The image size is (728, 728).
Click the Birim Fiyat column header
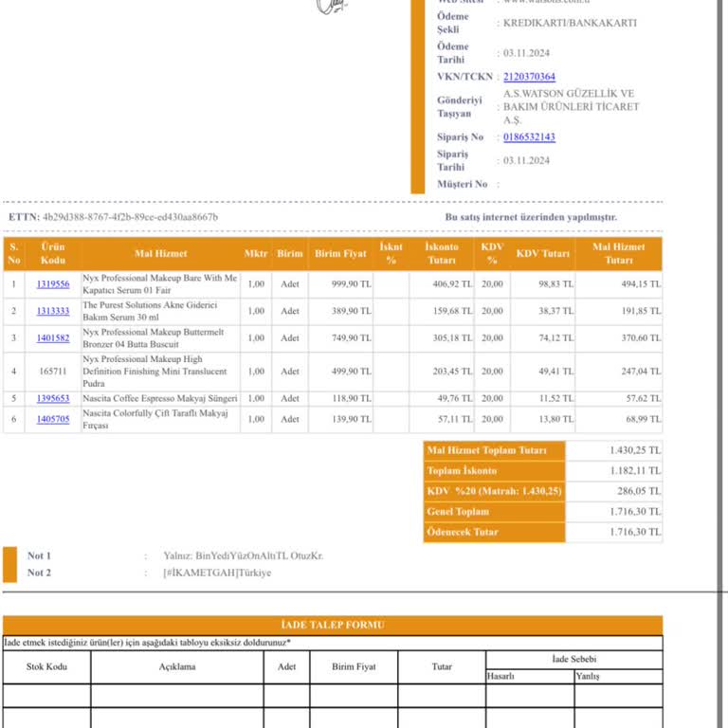click(340, 253)
